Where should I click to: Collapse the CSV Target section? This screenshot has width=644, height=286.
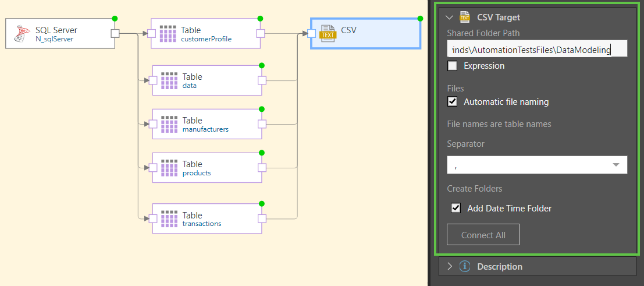coord(449,17)
